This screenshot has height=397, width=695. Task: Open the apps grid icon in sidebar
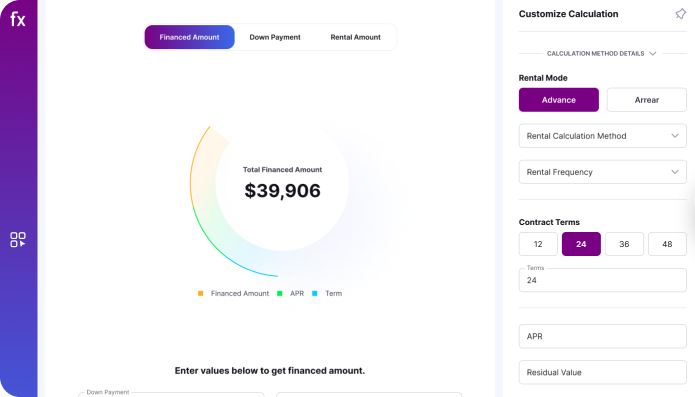point(18,239)
